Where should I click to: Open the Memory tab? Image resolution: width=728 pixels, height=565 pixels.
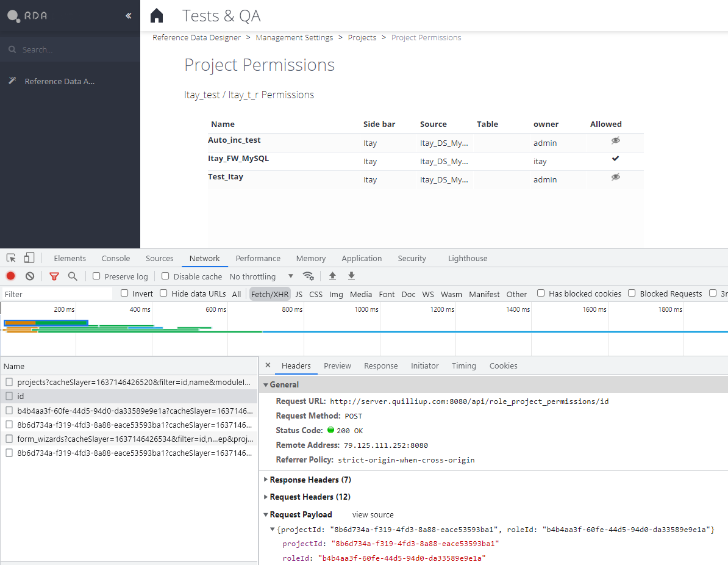coord(311,258)
